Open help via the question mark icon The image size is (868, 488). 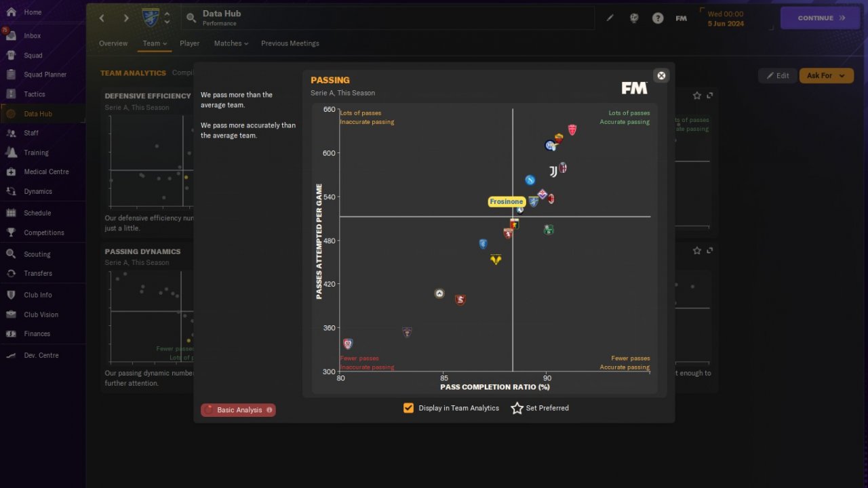pyautogui.click(x=658, y=18)
